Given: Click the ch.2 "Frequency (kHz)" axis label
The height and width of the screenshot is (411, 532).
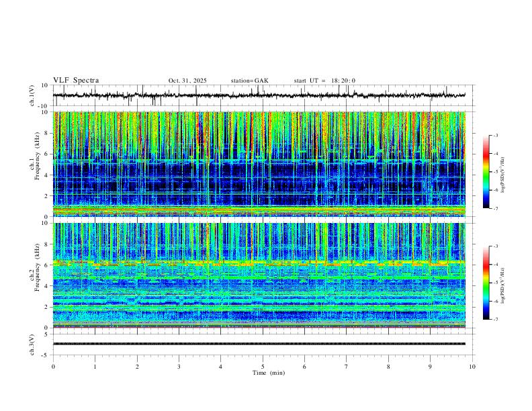Looking at the screenshot, I should point(38,267).
